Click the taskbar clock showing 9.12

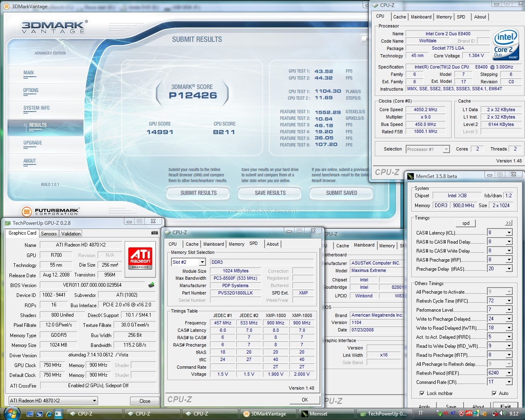tap(514, 414)
